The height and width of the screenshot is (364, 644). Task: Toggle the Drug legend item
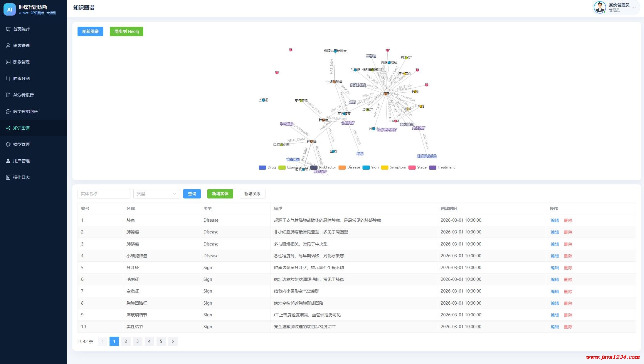coord(267,167)
